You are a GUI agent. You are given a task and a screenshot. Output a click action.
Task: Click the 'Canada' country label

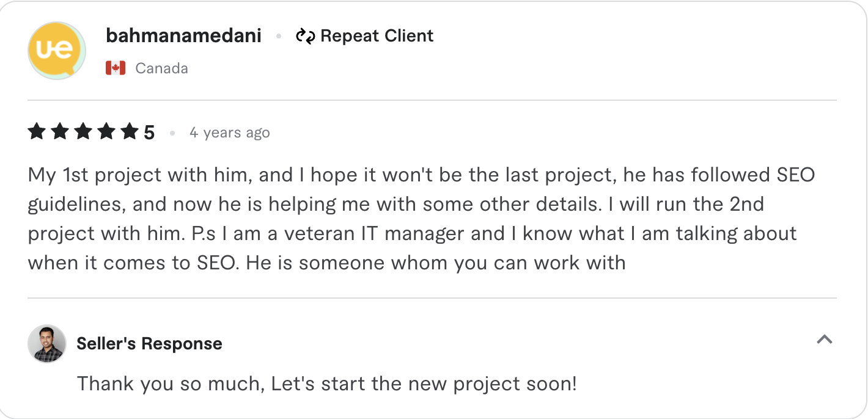(x=161, y=68)
